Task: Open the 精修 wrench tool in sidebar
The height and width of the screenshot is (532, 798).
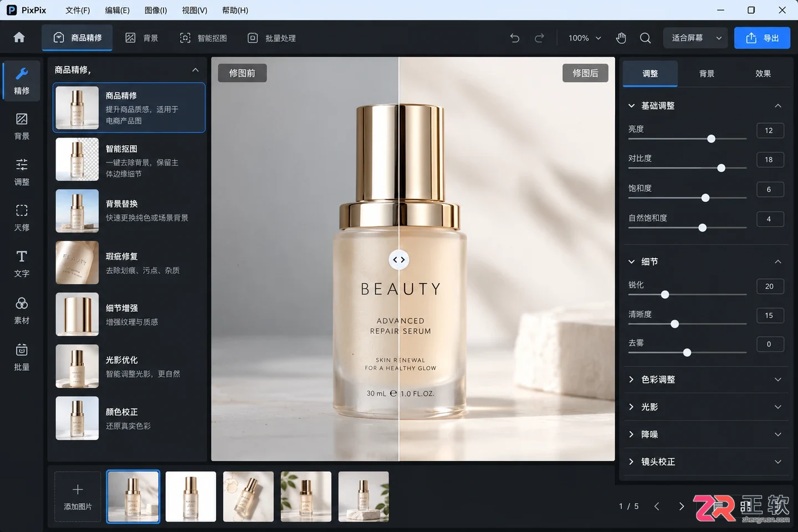Action: click(22, 81)
